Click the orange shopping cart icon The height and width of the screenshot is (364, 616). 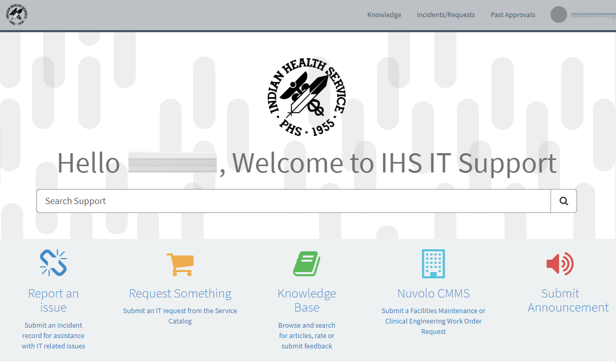[180, 264]
